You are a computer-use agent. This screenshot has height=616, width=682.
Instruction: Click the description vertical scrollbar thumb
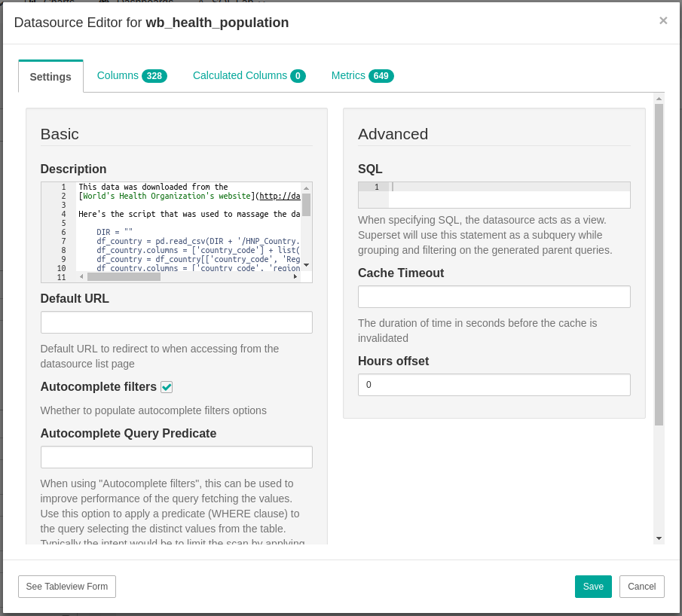(306, 205)
